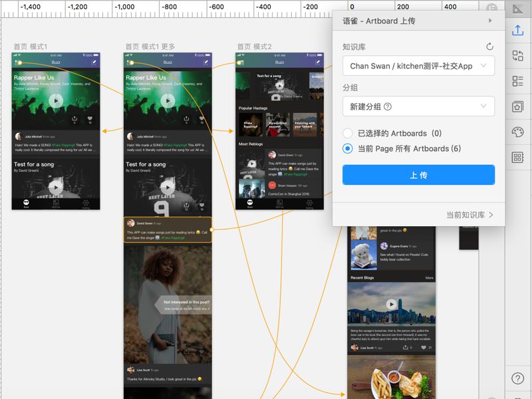Open the 分组 dropdown menu

[x=418, y=106]
